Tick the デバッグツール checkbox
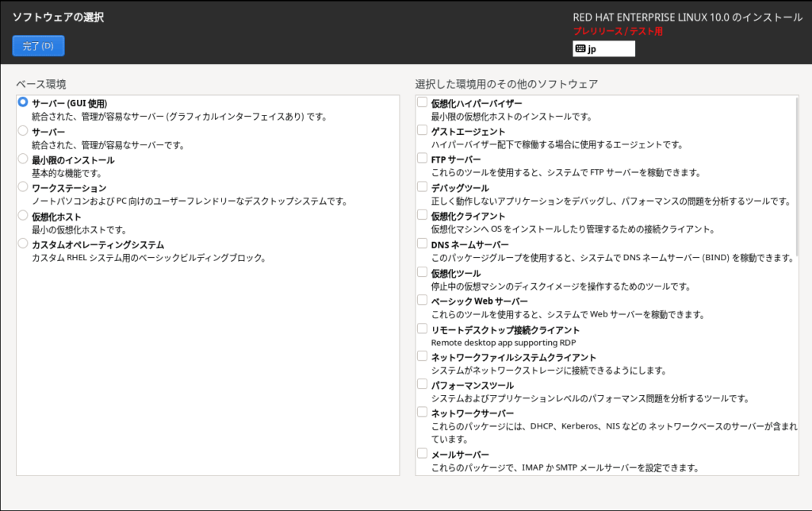The image size is (812, 511). (422, 187)
